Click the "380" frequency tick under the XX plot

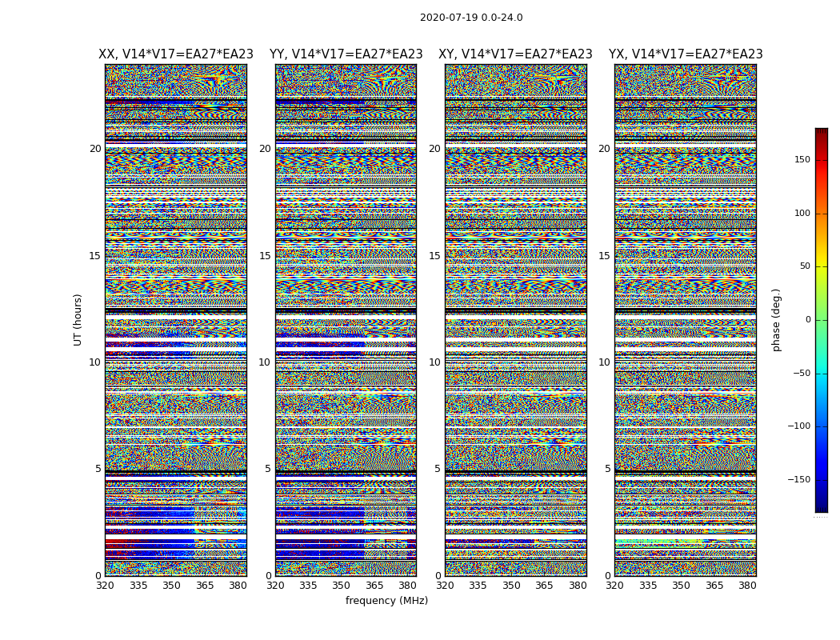tap(238, 586)
